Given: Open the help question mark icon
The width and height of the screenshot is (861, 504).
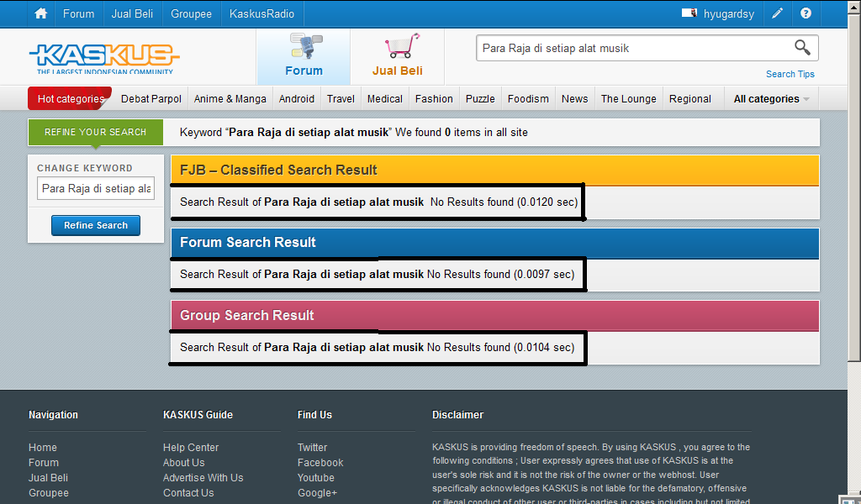Looking at the screenshot, I should pyautogui.click(x=806, y=13).
